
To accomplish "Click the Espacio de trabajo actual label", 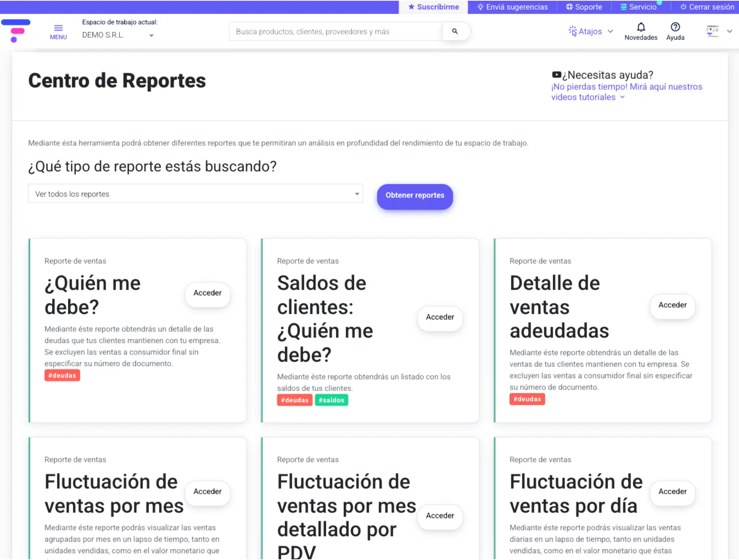I will click(x=120, y=22).
